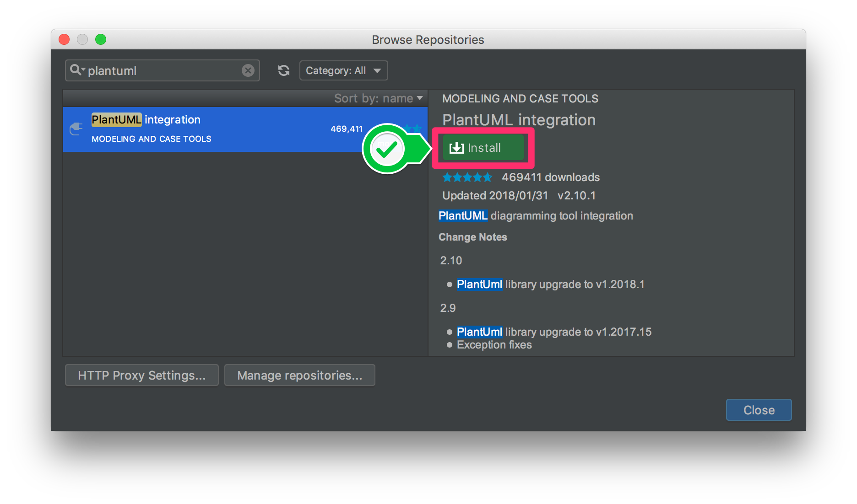Click the green window zoom button
Viewport: 857px width, 504px height.
pos(101,39)
